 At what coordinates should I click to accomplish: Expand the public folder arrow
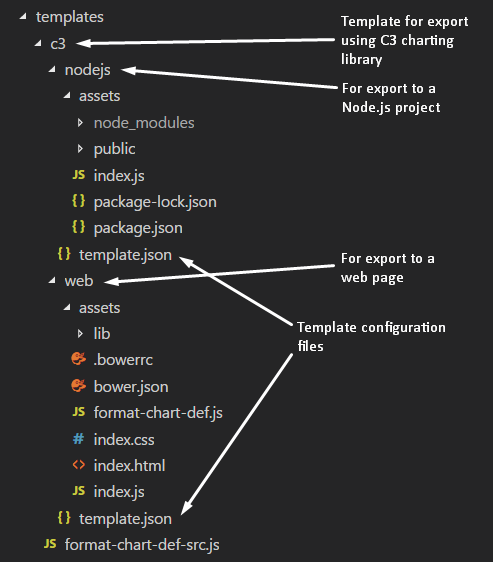tap(80, 148)
